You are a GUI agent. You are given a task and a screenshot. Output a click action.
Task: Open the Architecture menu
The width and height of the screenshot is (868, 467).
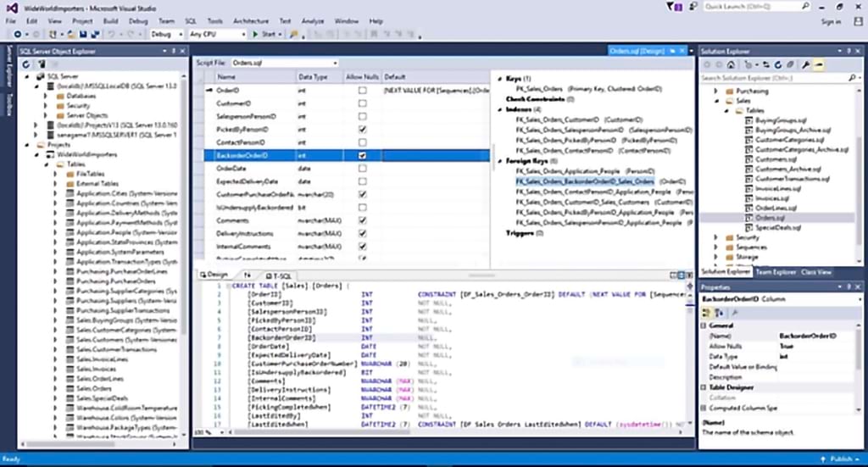(x=251, y=21)
